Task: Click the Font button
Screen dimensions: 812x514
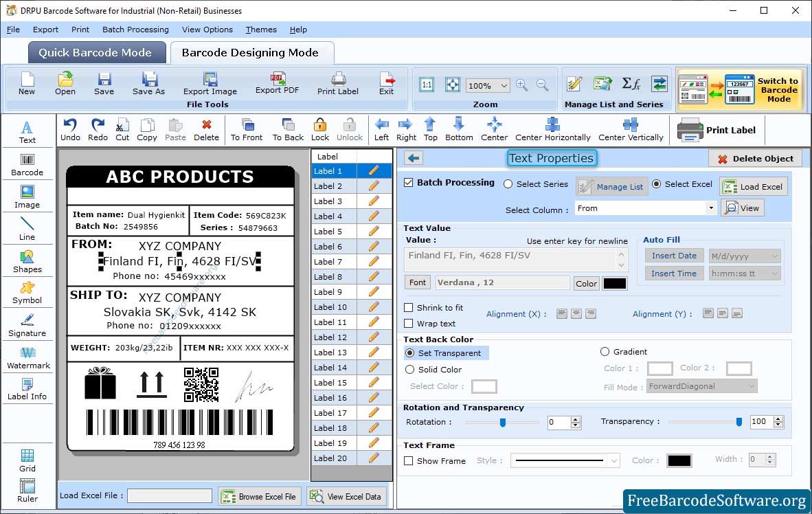Action: pos(418,282)
